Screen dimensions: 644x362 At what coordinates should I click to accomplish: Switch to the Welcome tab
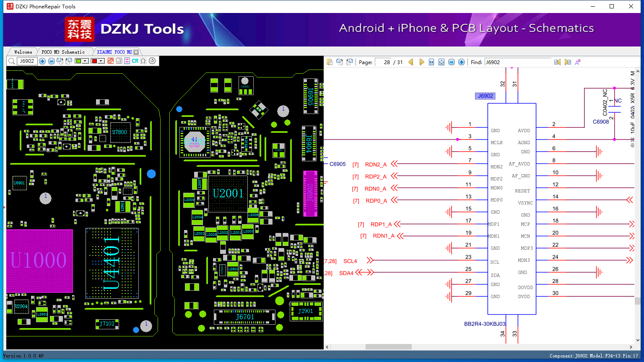tap(23, 52)
